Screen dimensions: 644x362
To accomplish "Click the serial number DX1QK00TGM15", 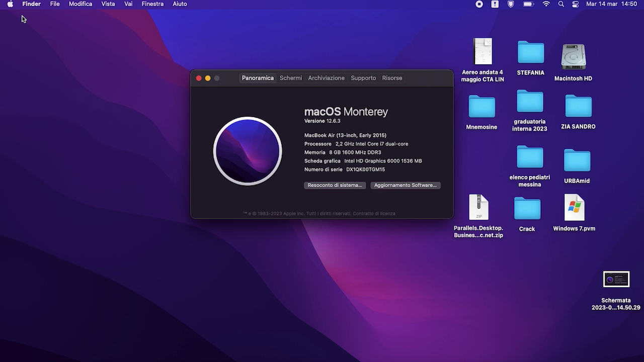I will 365,169.
